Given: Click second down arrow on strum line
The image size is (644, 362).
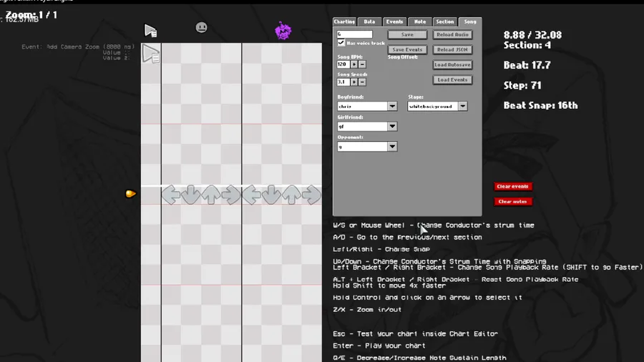Looking at the screenshot, I should (271, 195).
